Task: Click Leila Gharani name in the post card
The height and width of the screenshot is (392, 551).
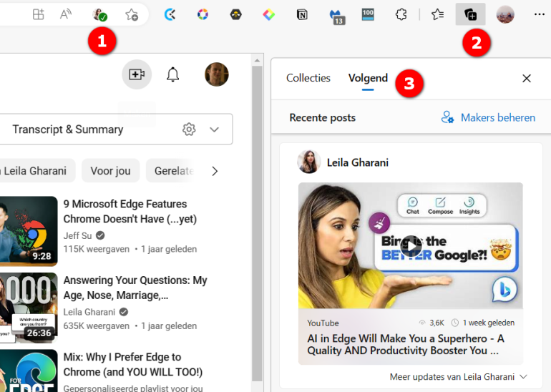Action: [x=357, y=162]
